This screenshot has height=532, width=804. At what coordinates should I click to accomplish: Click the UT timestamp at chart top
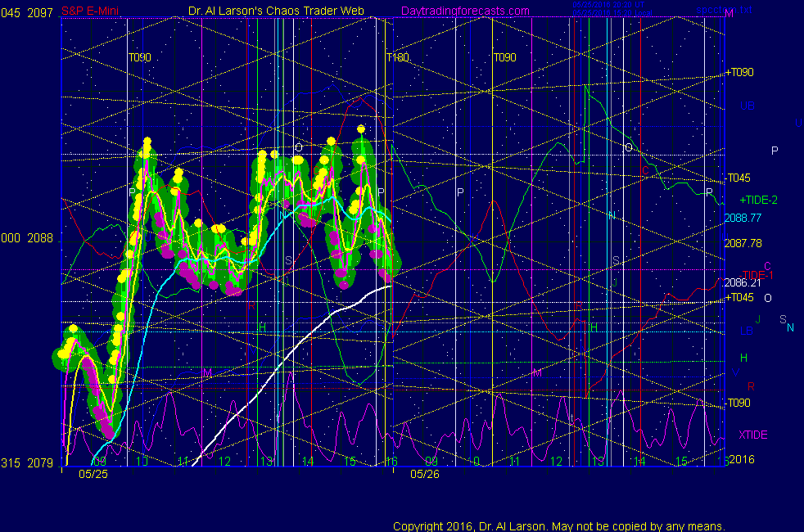click(608, 5)
